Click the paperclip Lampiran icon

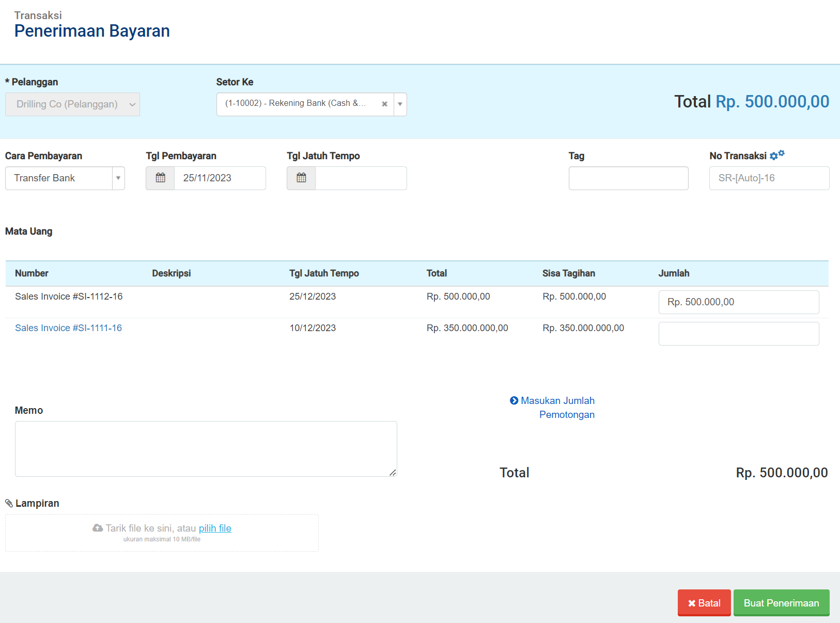(9, 503)
